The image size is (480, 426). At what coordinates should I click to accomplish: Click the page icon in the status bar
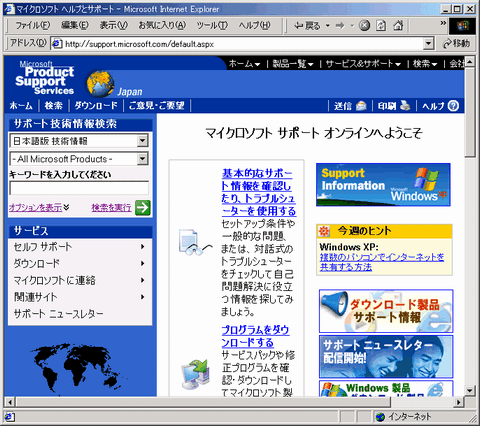click(9, 417)
